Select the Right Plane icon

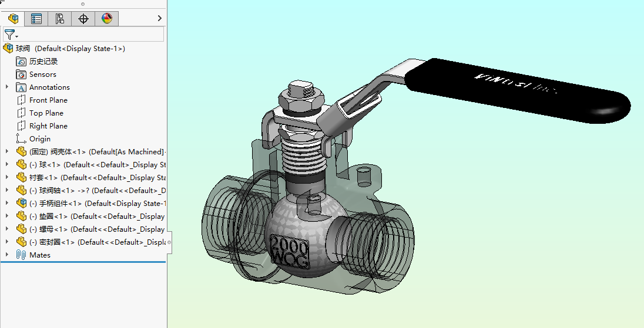point(21,126)
